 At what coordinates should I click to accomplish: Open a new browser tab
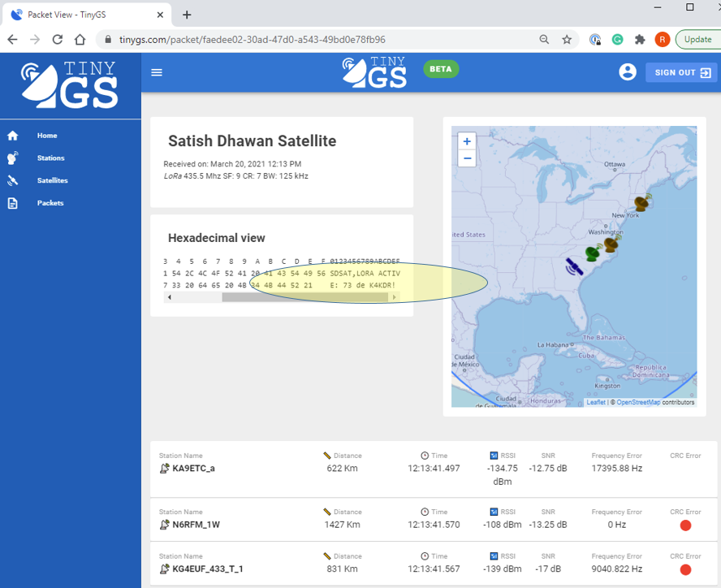pos(187,15)
